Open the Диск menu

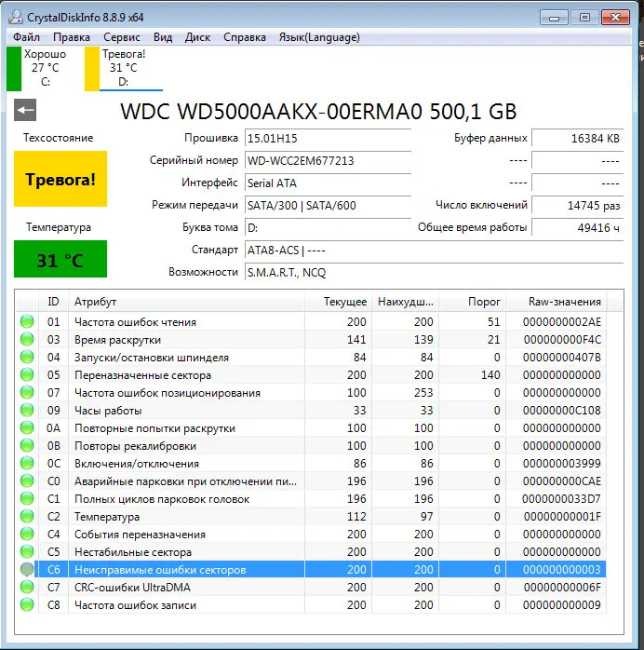coord(197,37)
